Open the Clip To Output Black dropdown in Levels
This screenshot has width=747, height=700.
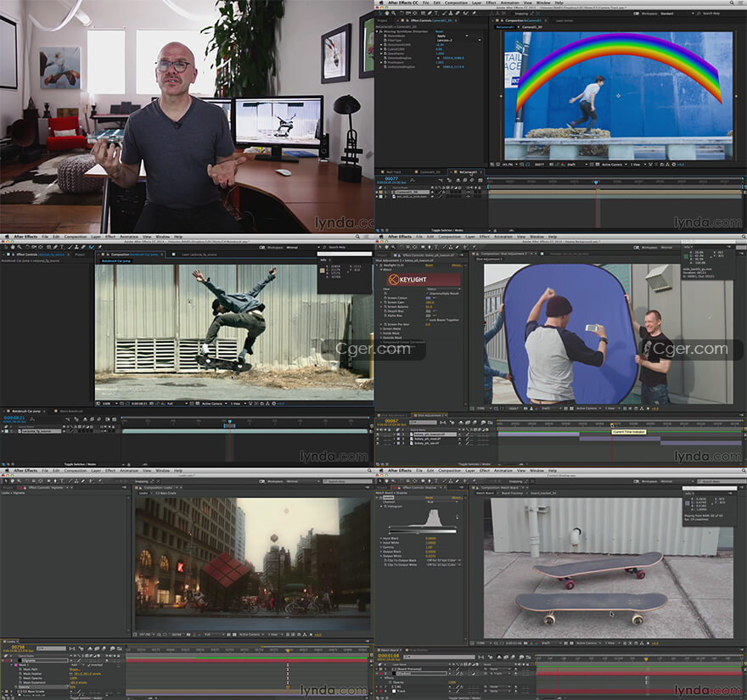[443, 561]
